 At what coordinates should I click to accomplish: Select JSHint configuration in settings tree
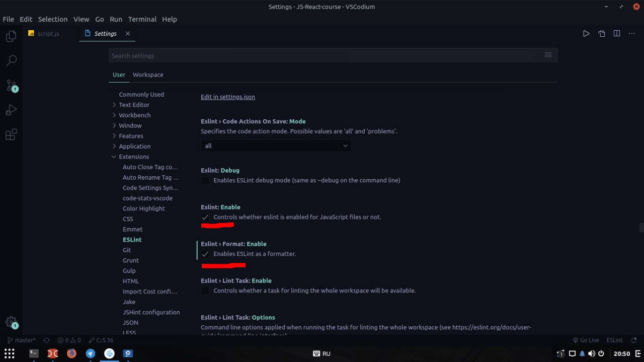pyautogui.click(x=151, y=312)
